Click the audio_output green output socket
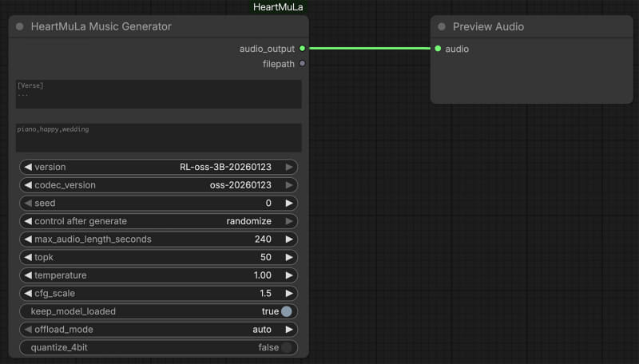Image resolution: width=639 pixels, height=364 pixels. pyautogui.click(x=303, y=49)
